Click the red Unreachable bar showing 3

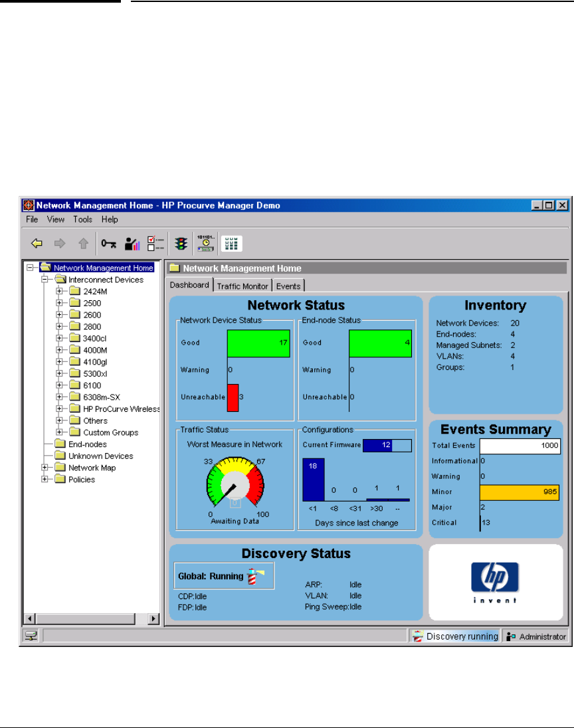coord(233,397)
